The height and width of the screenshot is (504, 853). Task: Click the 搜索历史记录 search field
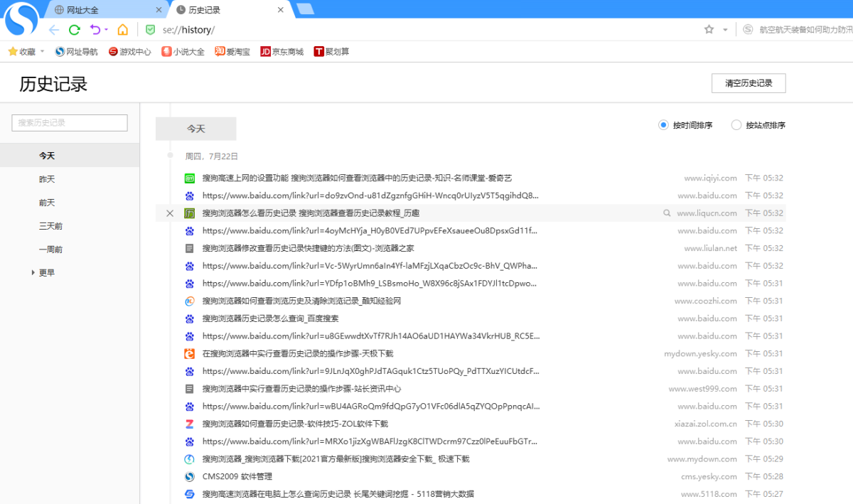70,123
